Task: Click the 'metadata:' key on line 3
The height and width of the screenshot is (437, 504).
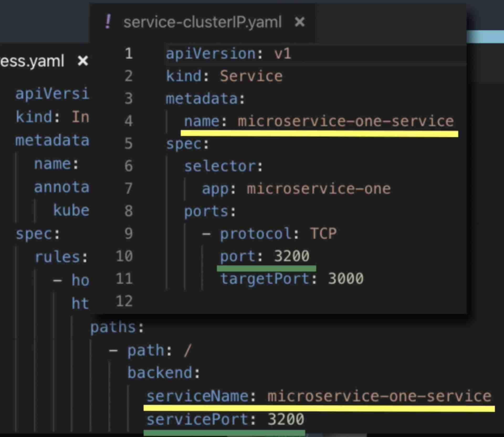Action: [205, 99]
